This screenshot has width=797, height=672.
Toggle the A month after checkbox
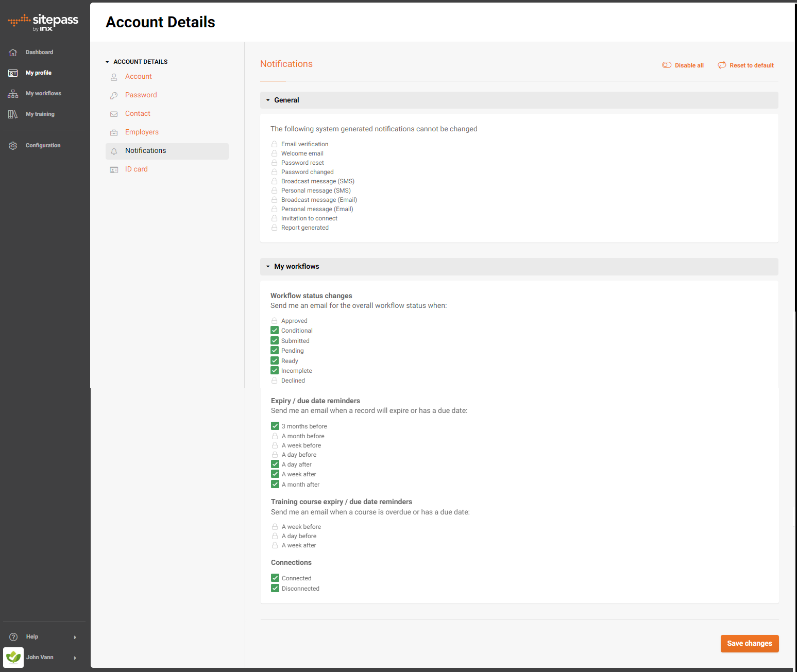[275, 484]
